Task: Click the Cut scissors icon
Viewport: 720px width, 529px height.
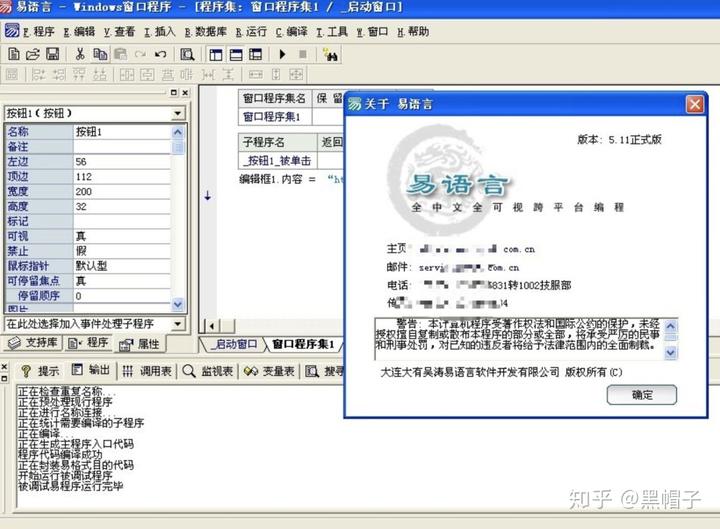Action: [80, 54]
